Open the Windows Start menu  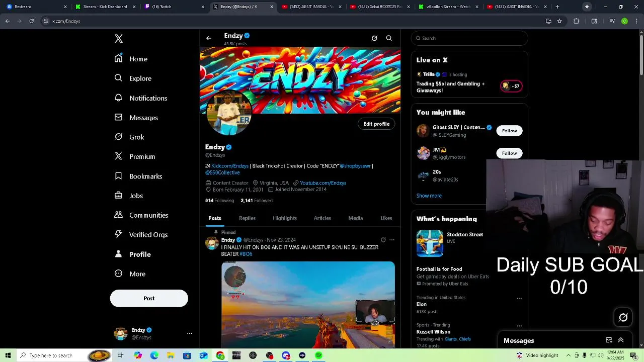tap(8, 355)
